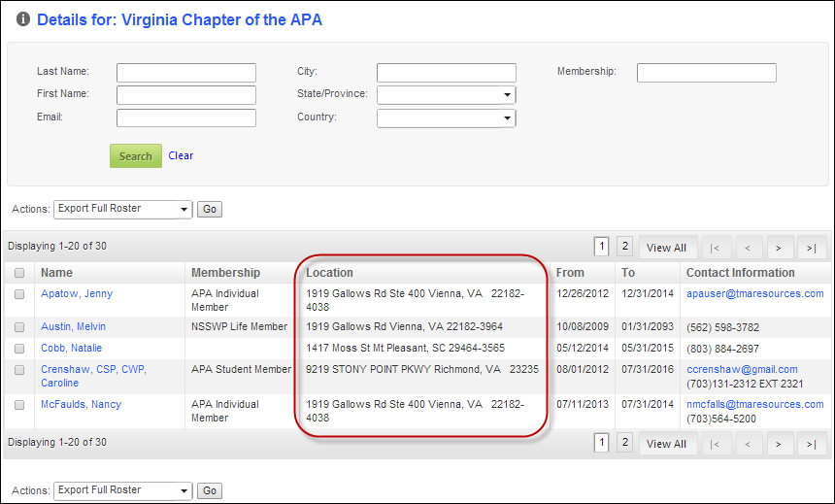Go to next page in top pager

(x=779, y=248)
